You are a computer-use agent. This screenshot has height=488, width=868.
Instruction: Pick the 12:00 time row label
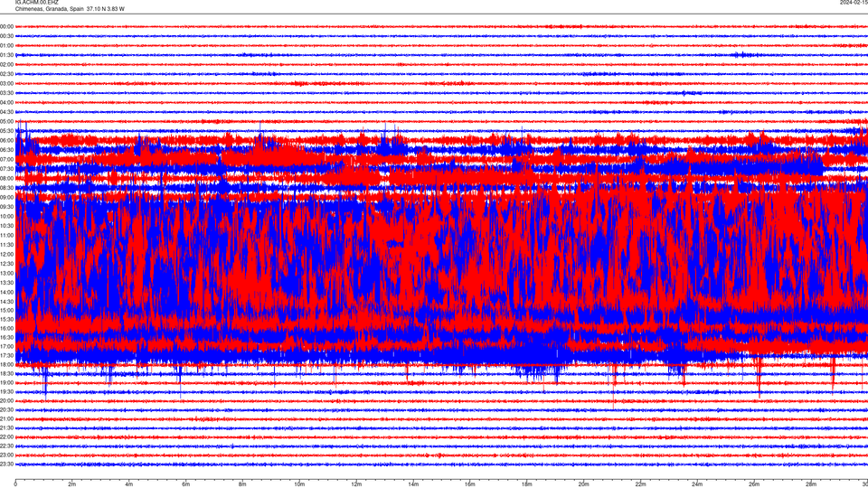[x=6, y=254]
